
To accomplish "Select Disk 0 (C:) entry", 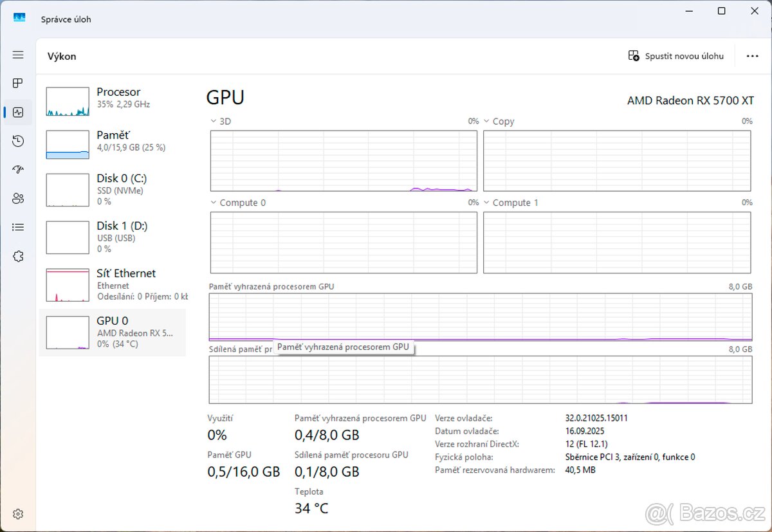I will (115, 189).
